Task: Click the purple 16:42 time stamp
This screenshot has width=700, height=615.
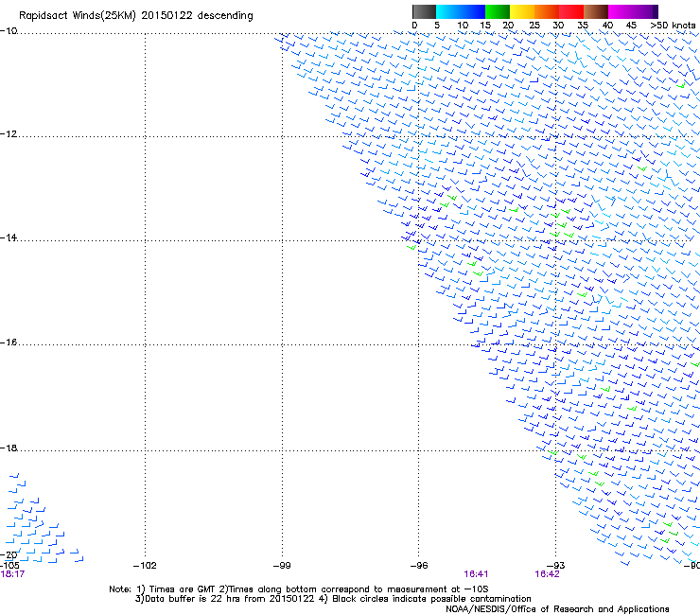Action: click(x=547, y=574)
